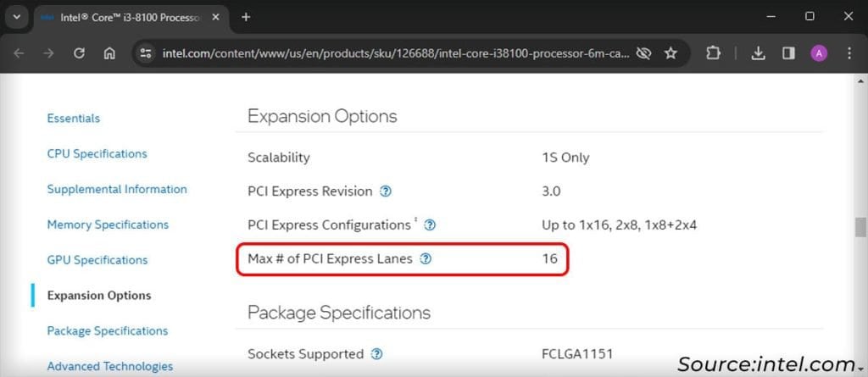Bookmark this page with the star icon
This screenshot has width=868, height=377.
click(x=670, y=53)
